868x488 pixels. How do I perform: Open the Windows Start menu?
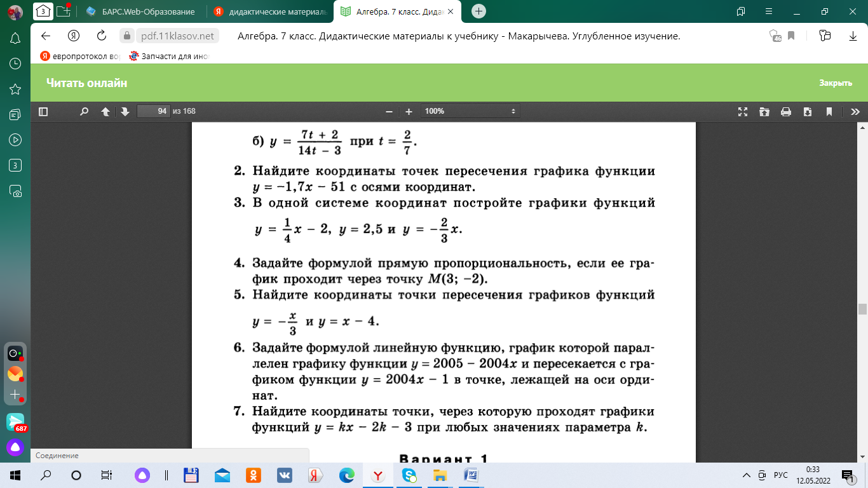point(15,475)
